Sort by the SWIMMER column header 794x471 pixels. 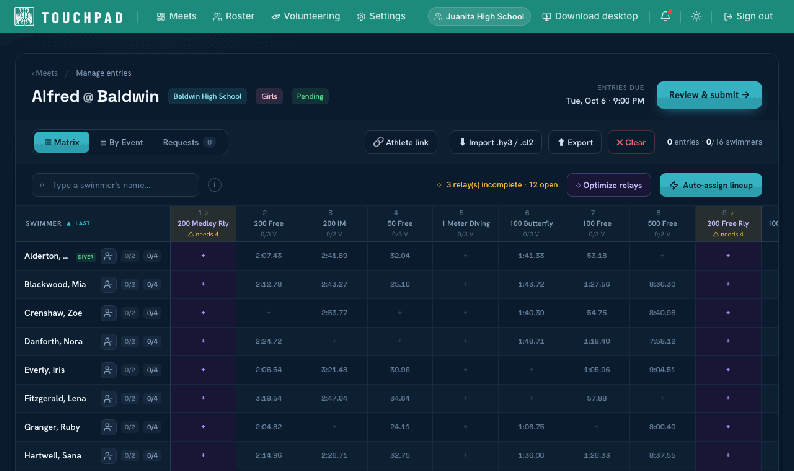coord(44,223)
